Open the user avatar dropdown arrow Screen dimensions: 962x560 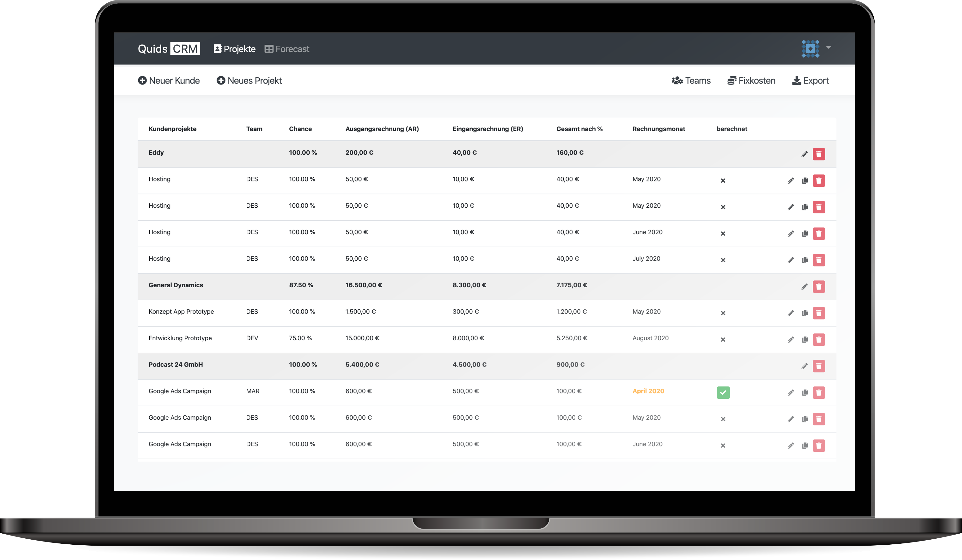pos(828,48)
